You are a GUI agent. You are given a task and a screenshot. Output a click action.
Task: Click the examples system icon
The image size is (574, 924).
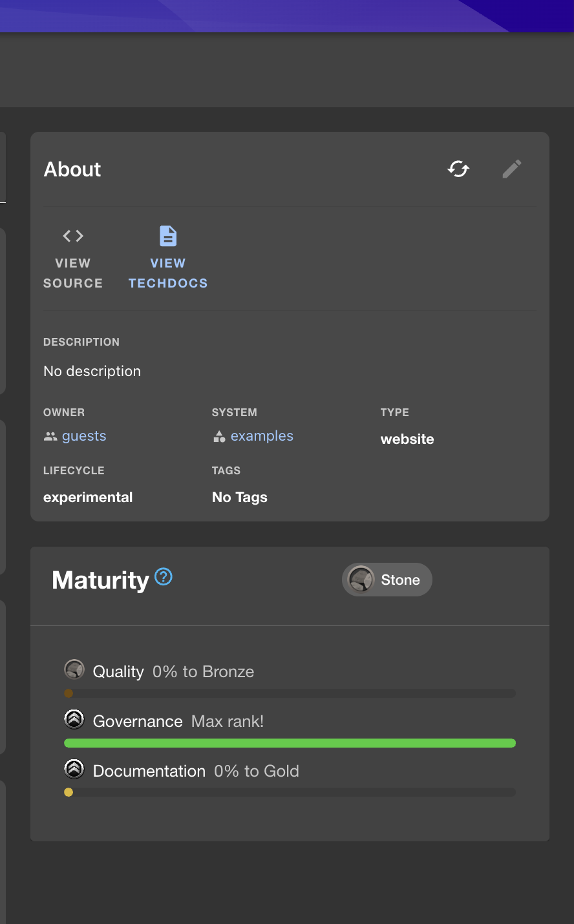(x=219, y=436)
